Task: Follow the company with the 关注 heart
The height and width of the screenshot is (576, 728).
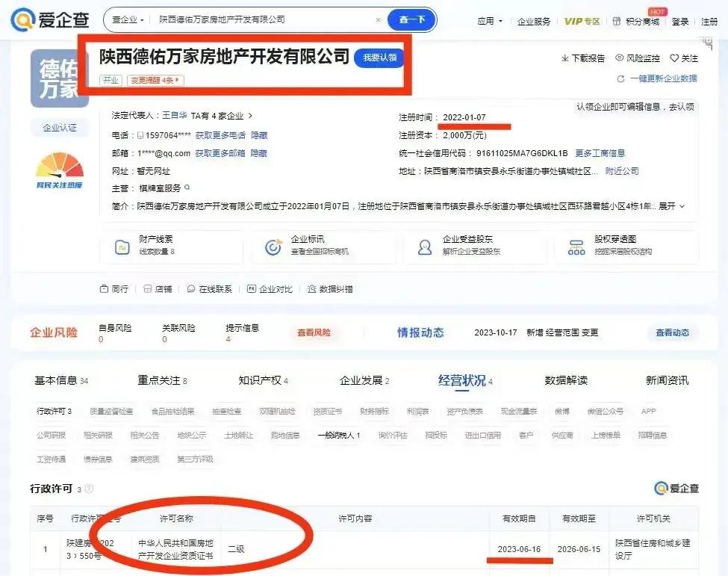Action: pos(674,58)
